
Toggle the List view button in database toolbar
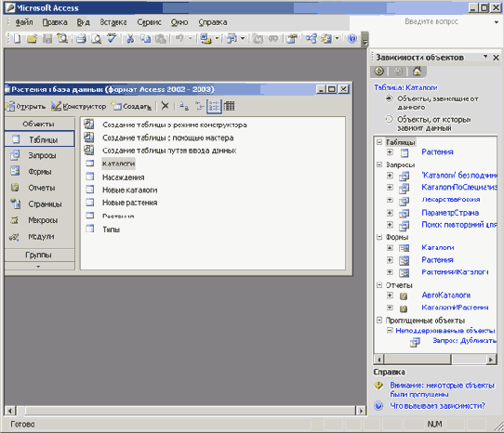[x=214, y=106]
